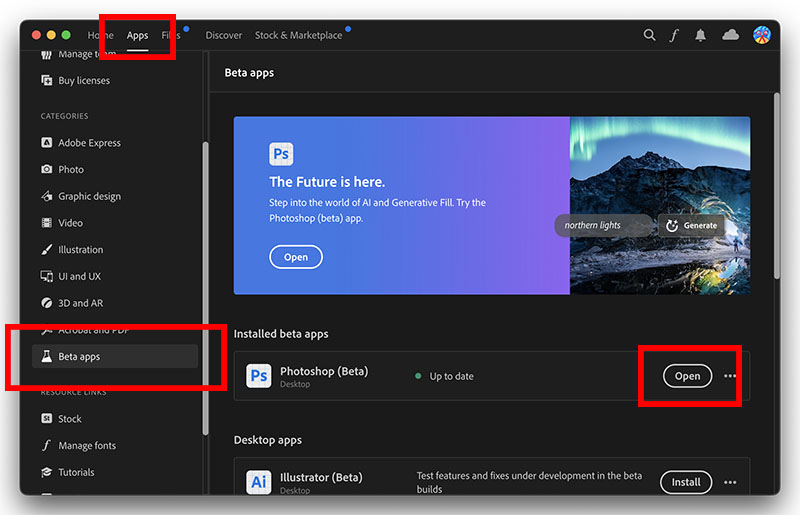Switch to the Discover tab
Viewport: 800px width, 515px height.
223,35
